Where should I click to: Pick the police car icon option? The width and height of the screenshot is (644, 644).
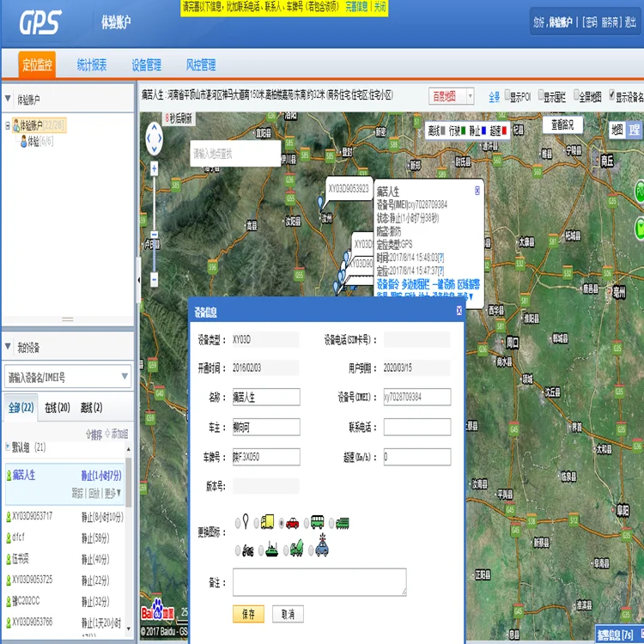tap(322, 548)
